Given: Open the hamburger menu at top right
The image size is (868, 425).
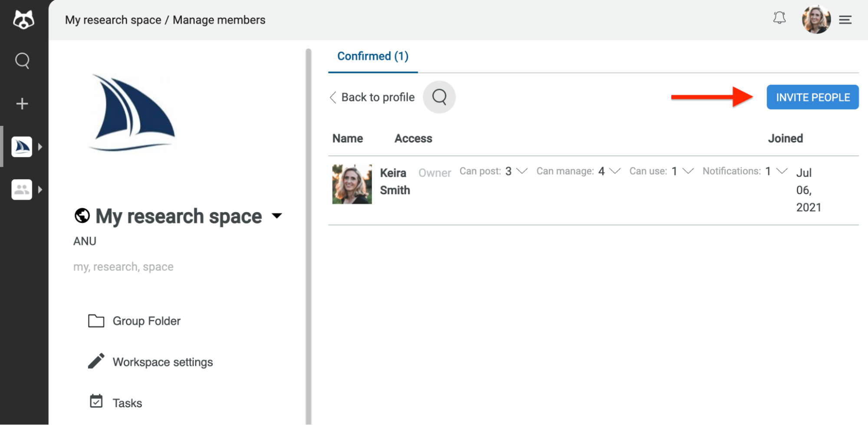Looking at the screenshot, I should tap(845, 20).
